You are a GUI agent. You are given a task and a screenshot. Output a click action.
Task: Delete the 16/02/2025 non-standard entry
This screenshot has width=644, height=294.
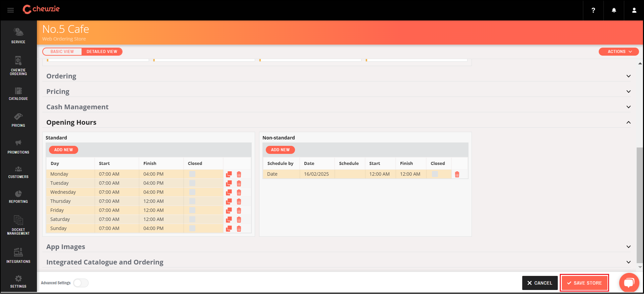click(457, 174)
